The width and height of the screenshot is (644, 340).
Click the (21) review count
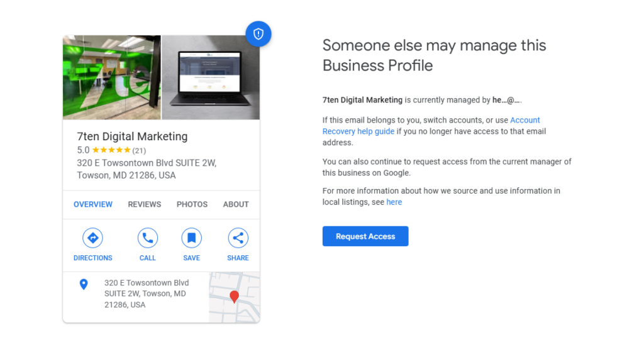[139, 150]
